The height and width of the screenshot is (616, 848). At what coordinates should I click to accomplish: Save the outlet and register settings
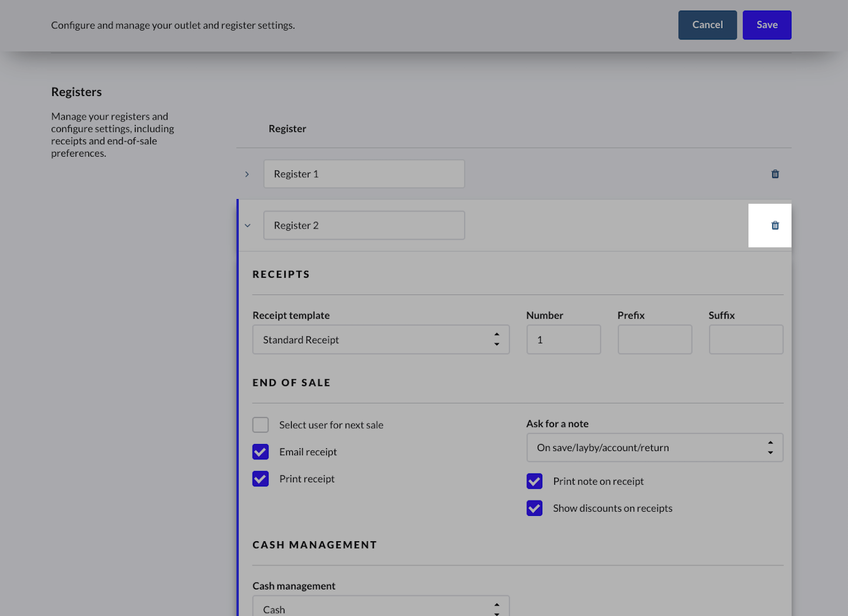click(767, 25)
